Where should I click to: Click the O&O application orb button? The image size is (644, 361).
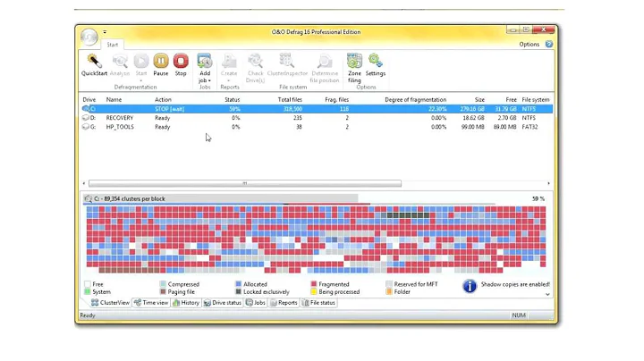89,37
